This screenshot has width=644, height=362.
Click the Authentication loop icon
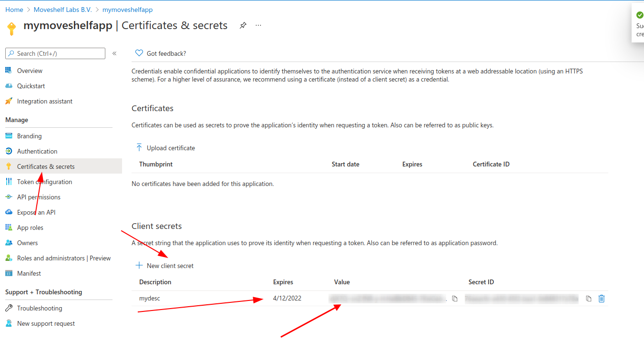(9, 151)
